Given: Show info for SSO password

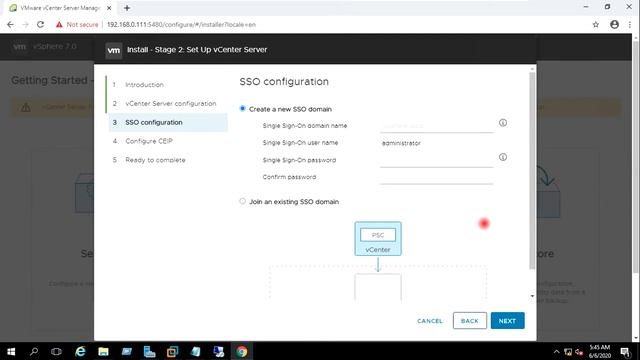Looking at the screenshot, I should [503, 157].
